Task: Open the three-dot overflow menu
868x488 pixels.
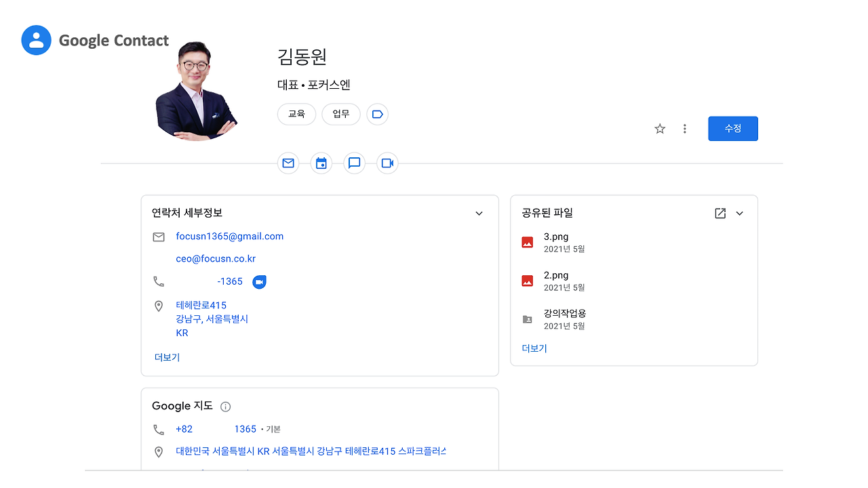Action: (684, 128)
